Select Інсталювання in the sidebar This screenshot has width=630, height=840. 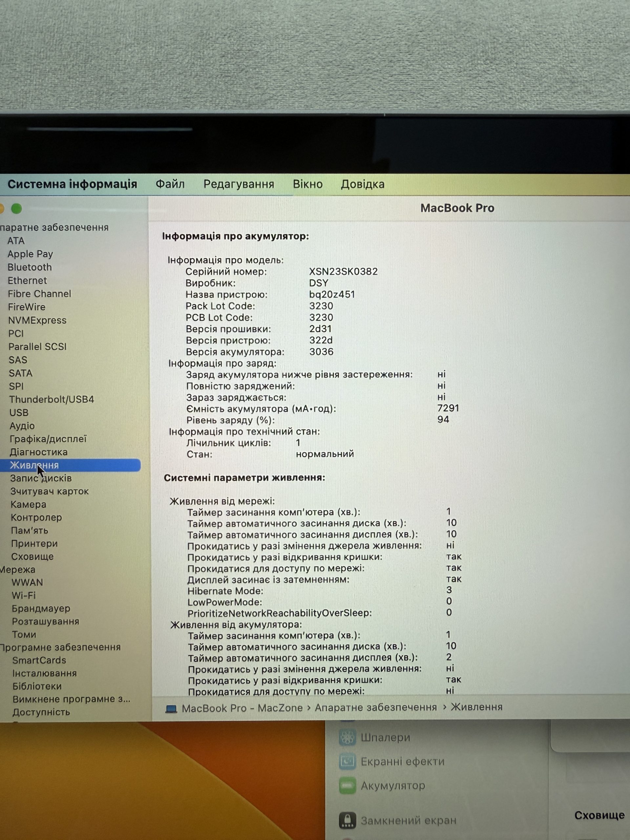tap(44, 673)
